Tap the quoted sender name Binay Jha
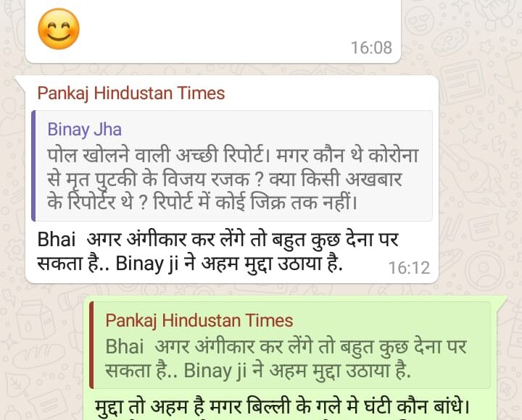This screenshot has height=420, width=522. click(85, 130)
